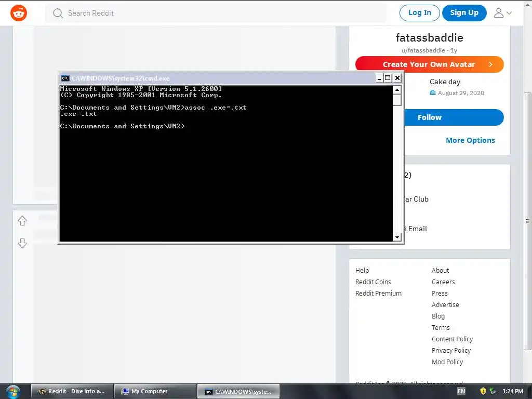Open the Advertise link
Viewport: 532px width, 399px height.
coord(445,304)
